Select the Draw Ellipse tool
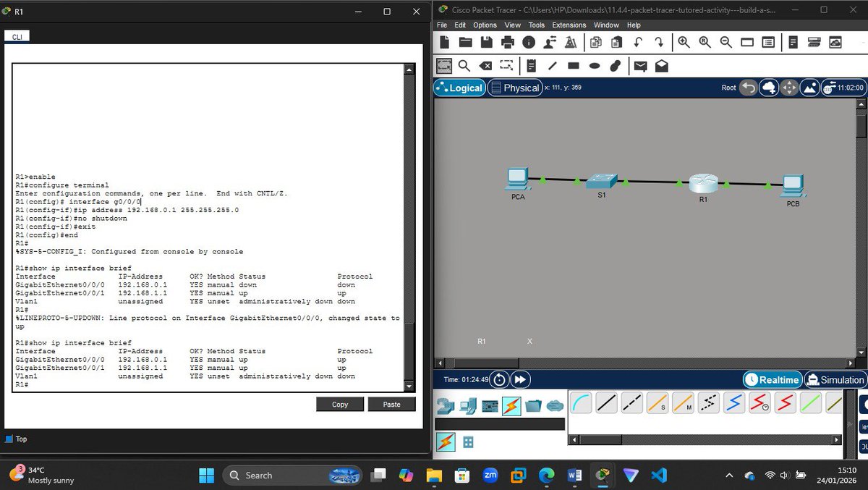Image resolution: width=868 pixels, height=490 pixels. point(595,66)
